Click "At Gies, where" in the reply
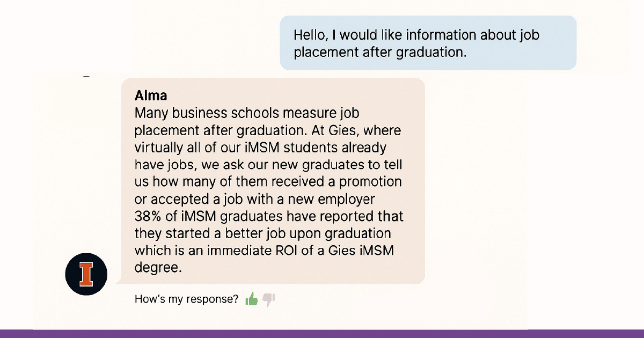This screenshot has width=644, height=338. tap(362, 131)
